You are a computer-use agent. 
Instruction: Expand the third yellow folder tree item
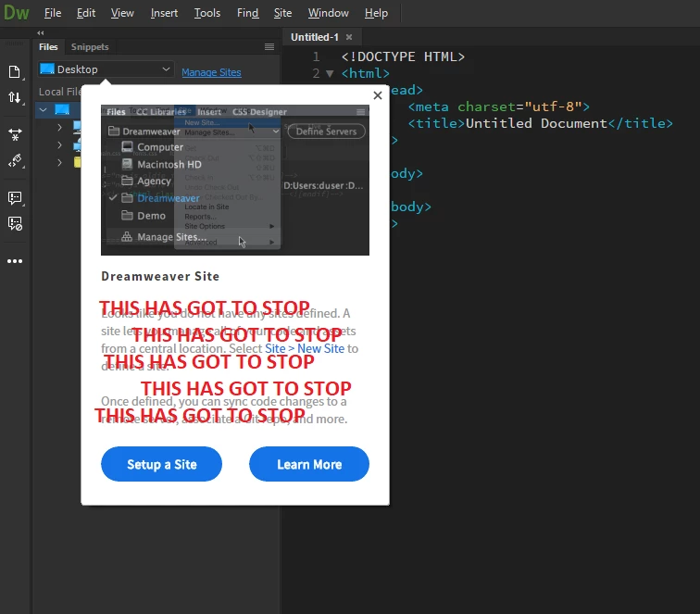click(59, 163)
